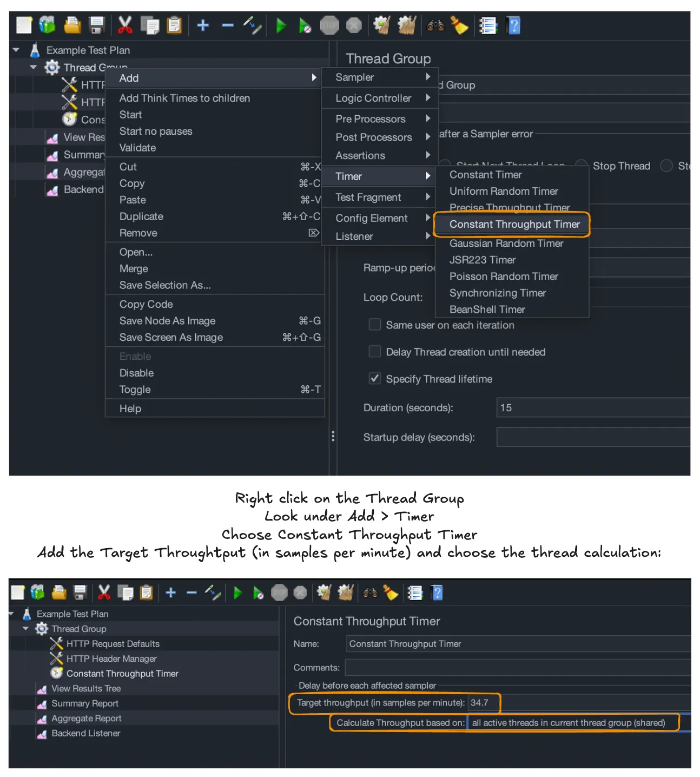Image resolution: width=700 pixels, height=777 pixels.
Task: Select the Stop Thread radio button
Action: (582, 166)
